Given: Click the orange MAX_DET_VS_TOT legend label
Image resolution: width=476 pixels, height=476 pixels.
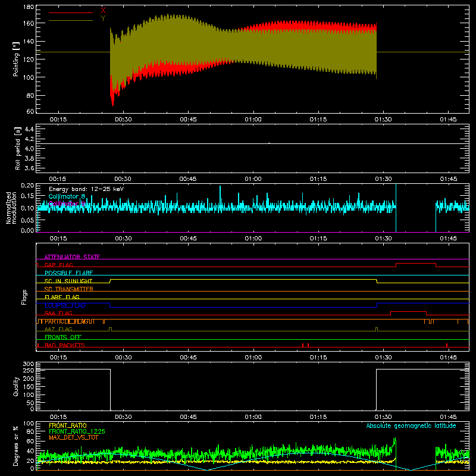Looking at the screenshot, I should click(x=74, y=437).
